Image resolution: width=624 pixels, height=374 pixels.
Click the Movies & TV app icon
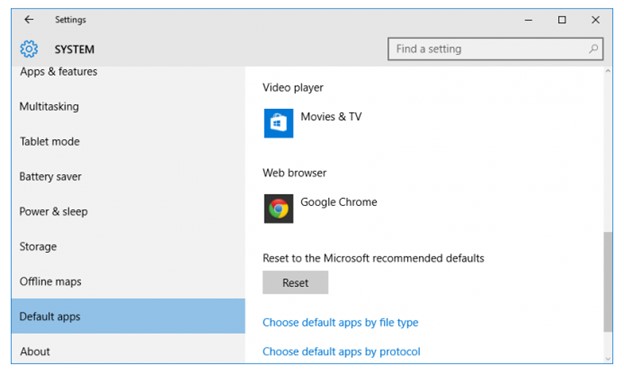click(x=279, y=123)
